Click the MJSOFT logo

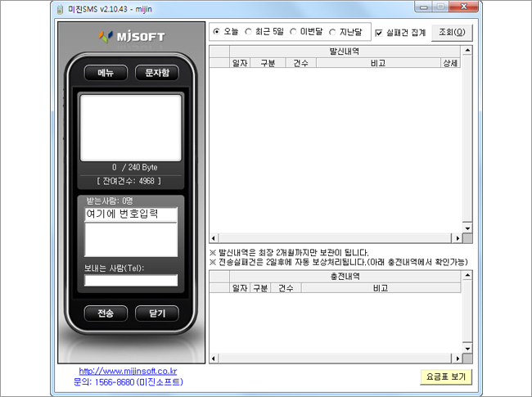pyautogui.click(x=132, y=37)
